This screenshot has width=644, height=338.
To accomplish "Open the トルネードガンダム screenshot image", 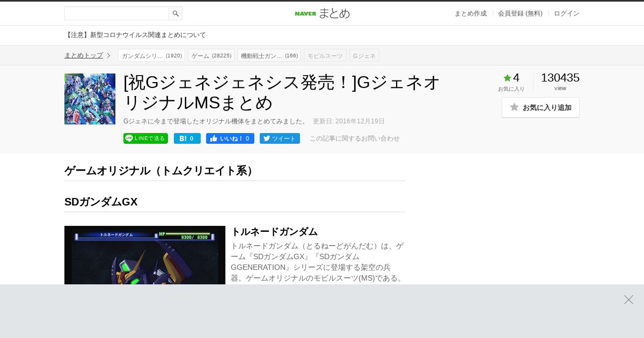I will [145, 255].
